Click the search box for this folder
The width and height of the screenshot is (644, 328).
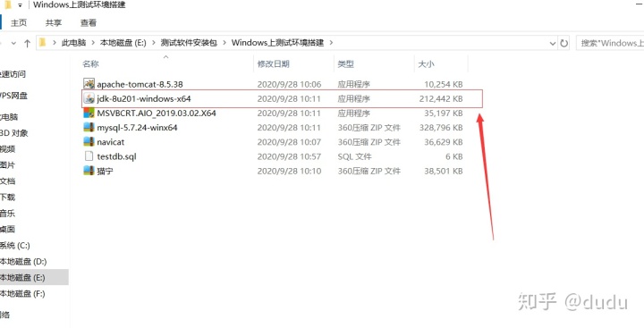pyautogui.click(x=610, y=43)
